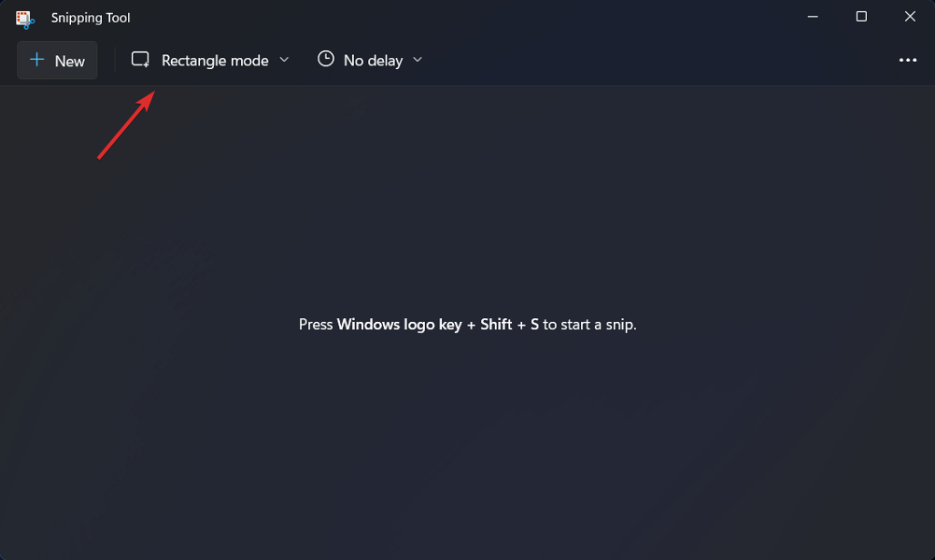Click the words 'to start a snip'
935x560 pixels.
pos(589,325)
